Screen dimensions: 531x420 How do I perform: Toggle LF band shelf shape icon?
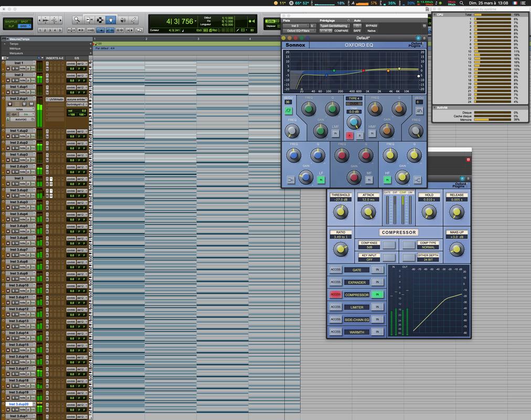pyautogui.click(x=291, y=180)
